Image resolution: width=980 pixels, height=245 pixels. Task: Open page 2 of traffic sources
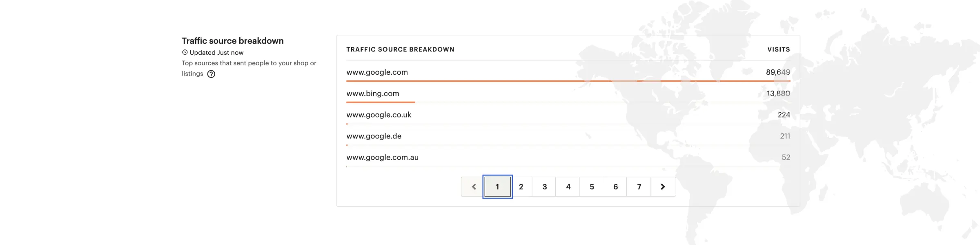(521, 187)
